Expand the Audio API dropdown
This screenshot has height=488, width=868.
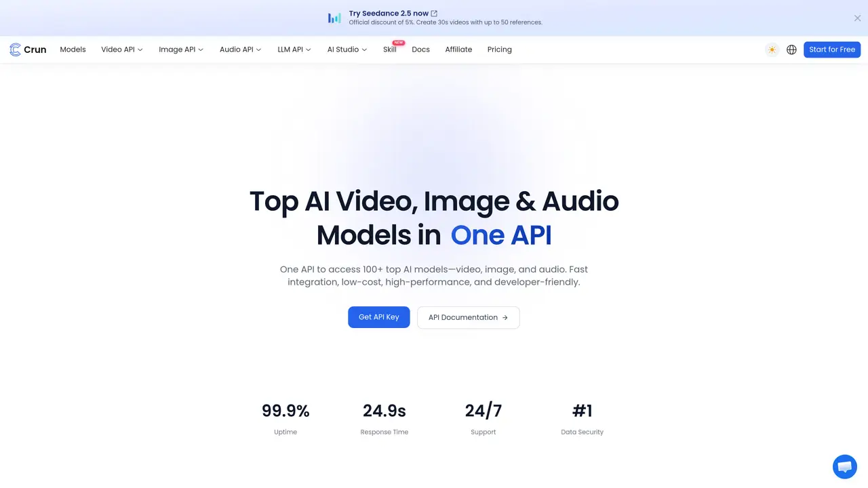coord(240,49)
